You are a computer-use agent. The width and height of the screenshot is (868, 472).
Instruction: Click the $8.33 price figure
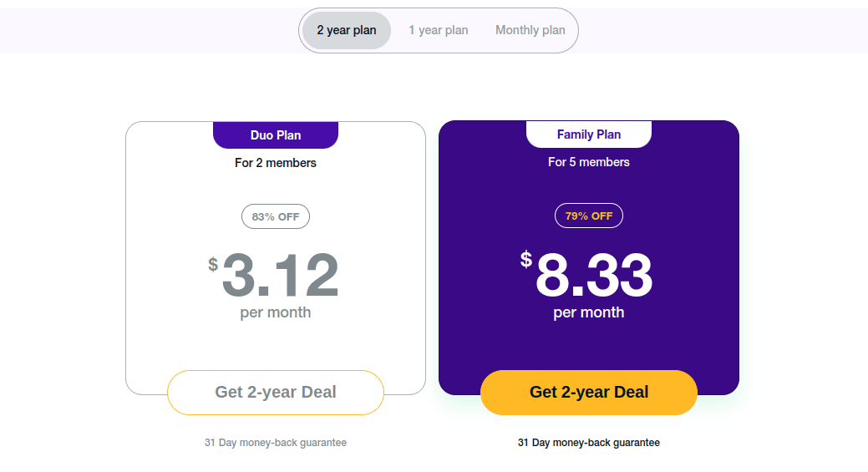coord(593,276)
